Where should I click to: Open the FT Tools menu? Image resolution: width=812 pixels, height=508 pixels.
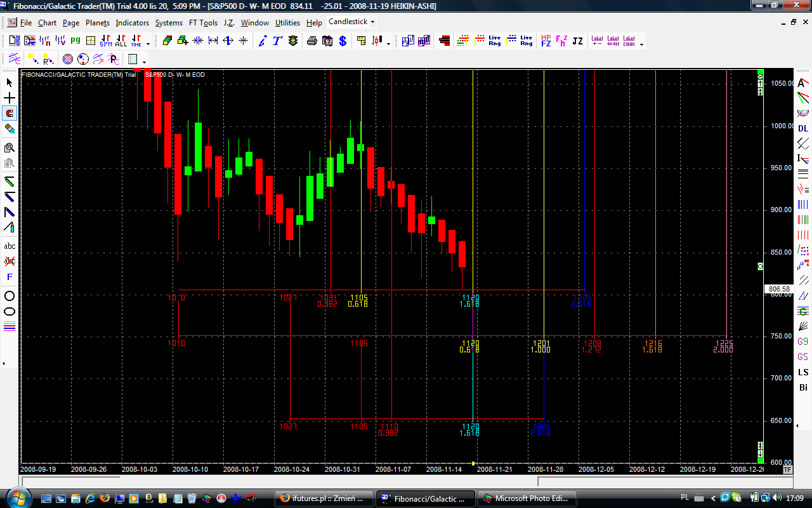coord(203,23)
